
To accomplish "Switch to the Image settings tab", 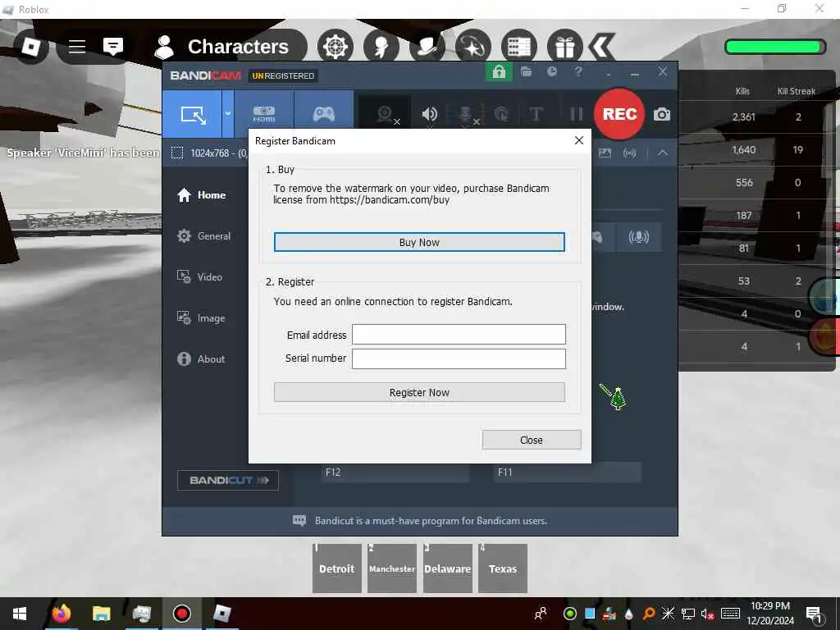I will pos(201,317).
